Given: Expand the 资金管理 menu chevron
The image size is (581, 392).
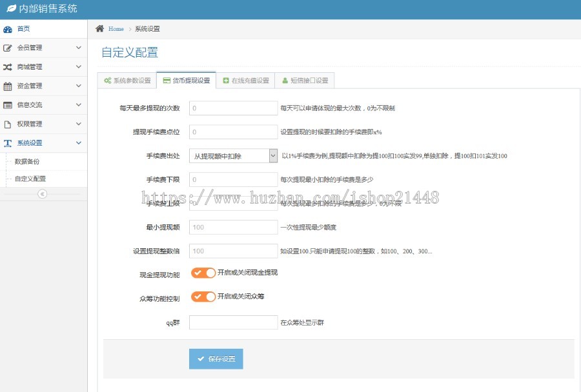Looking at the screenshot, I should [78, 86].
